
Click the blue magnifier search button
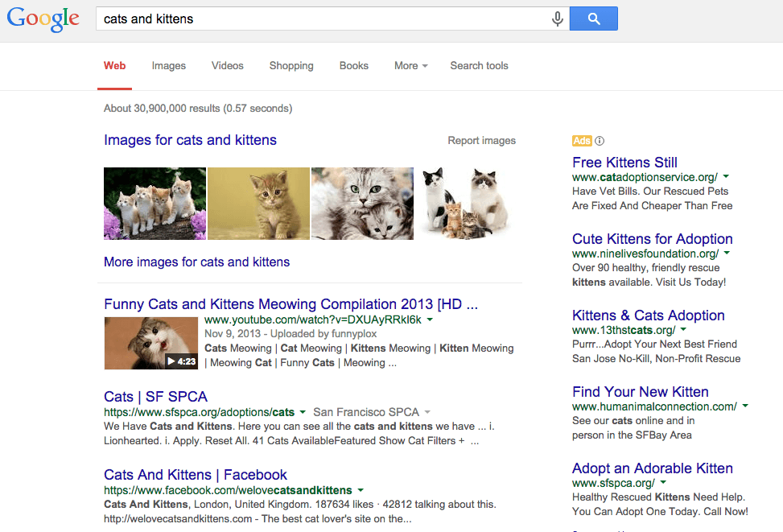pyautogui.click(x=594, y=19)
